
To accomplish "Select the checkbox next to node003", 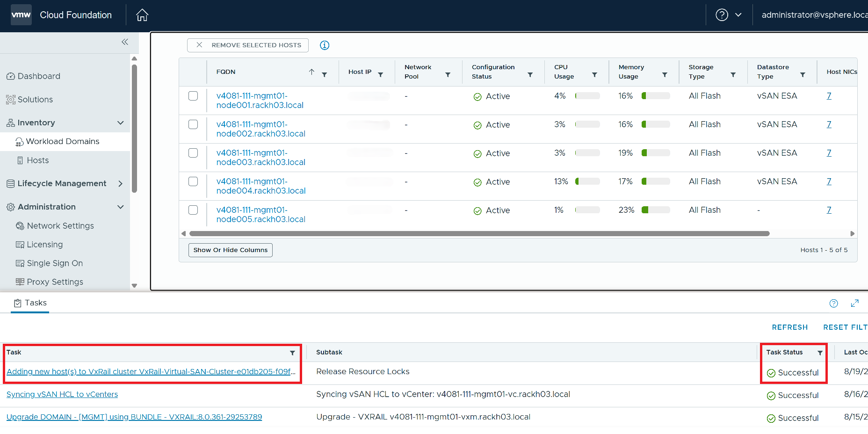I will click(x=193, y=152).
